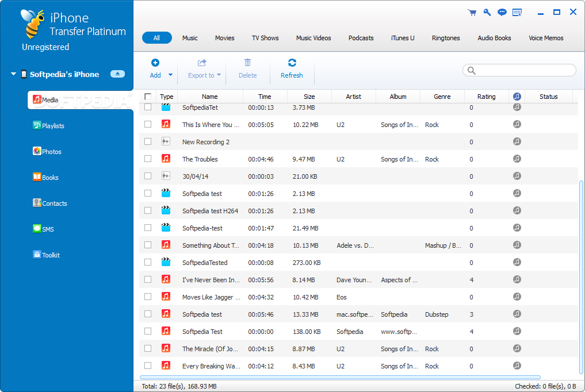Check The Troubles row checkbox
Viewport: 585px width, 392px height.
(148, 159)
